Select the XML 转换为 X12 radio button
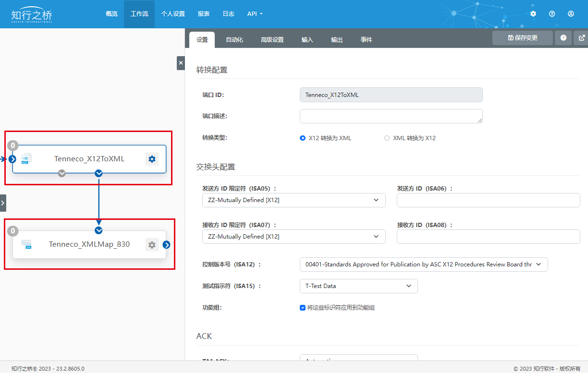The height and width of the screenshot is (373, 588). [x=387, y=138]
